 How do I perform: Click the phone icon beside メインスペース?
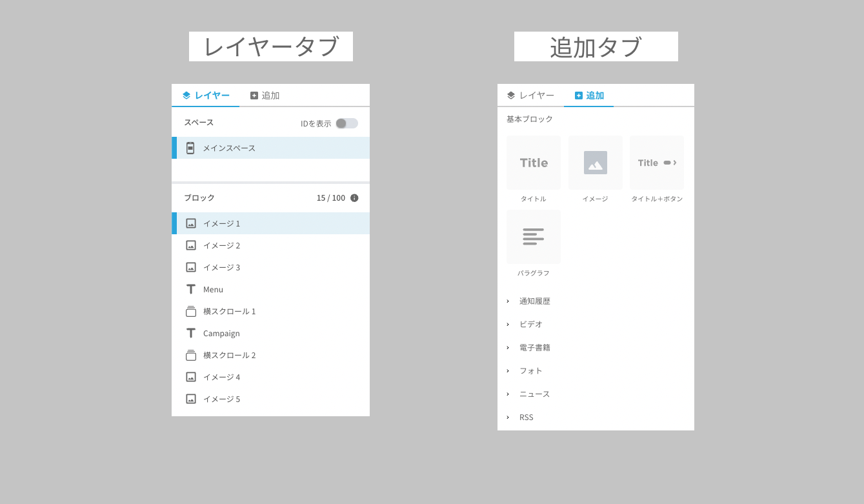point(190,148)
